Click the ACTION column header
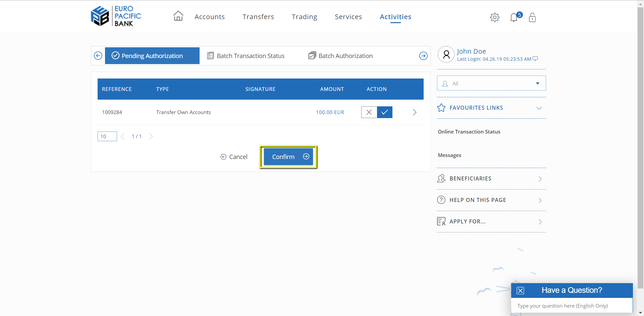This screenshot has width=644, height=316. (377, 89)
